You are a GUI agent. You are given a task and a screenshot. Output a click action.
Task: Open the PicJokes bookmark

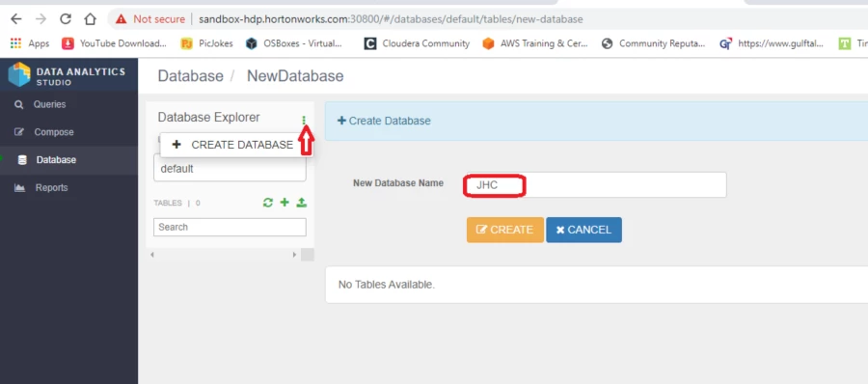click(x=207, y=43)
